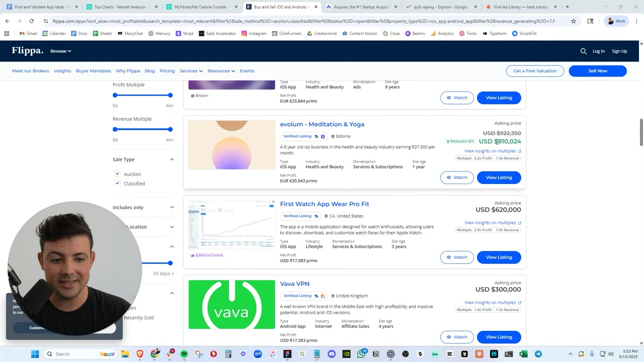Reload the page with the refresh icon
644x362 pixels.
(x=31, y=21)
